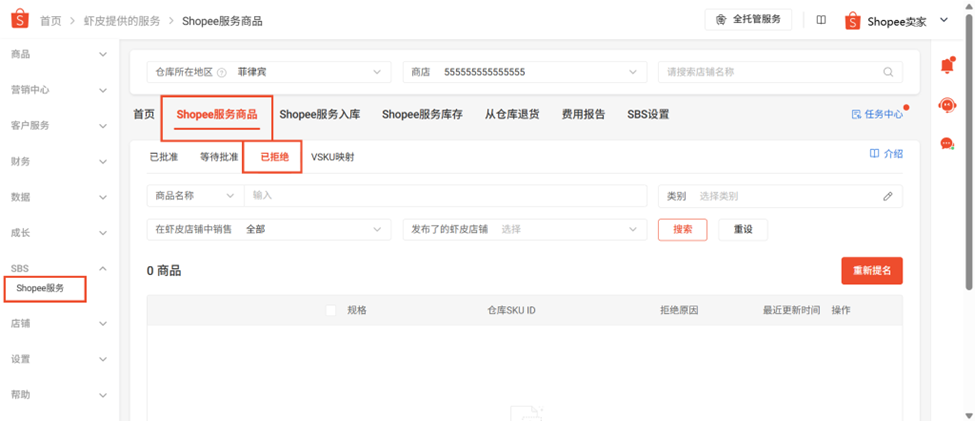Click the 重设 button
Screen dimensions: 975x421
(743, 229)
